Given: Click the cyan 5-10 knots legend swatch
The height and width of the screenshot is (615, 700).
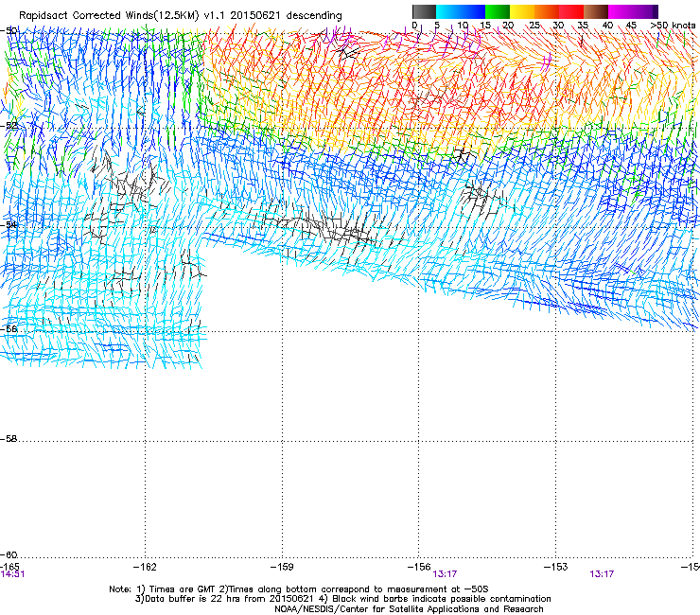Looking at the screenshot, I should pos(448,11).
